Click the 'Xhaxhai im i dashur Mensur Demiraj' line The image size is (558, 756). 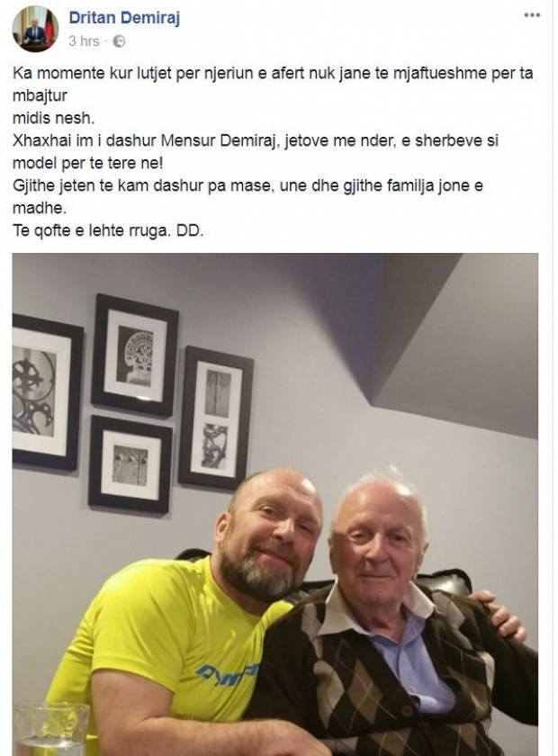pos(255,140)
